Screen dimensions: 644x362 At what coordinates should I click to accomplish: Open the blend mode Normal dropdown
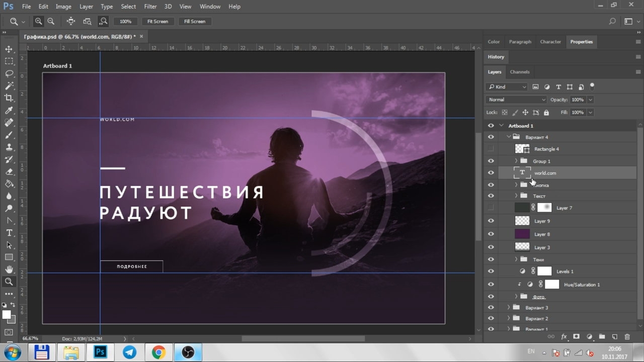click(x=516, y=100)
